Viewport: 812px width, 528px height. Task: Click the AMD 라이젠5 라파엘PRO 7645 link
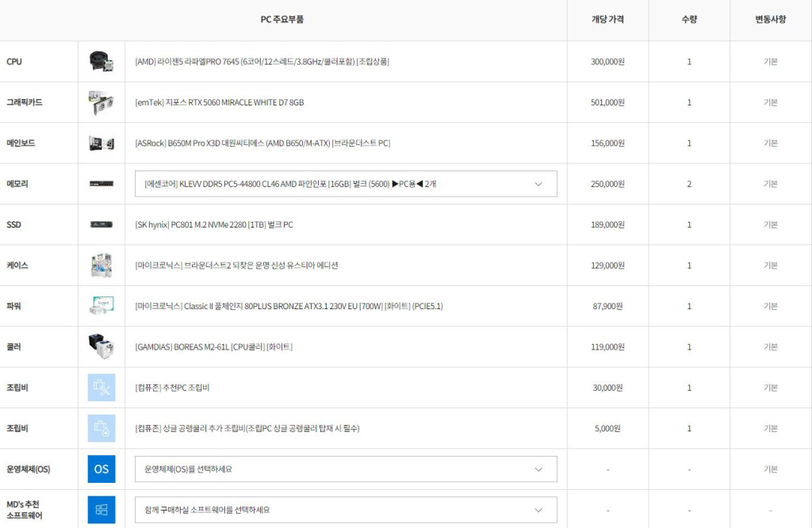(x=262, y=62)
